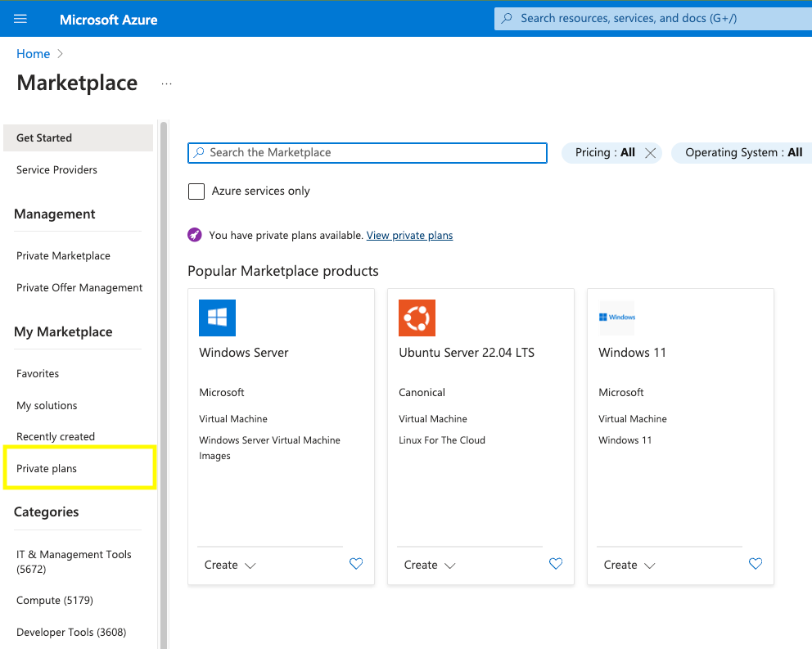
Task: Open Ubuntu Server 22.04 LTS title
Action: pos(467,353)
